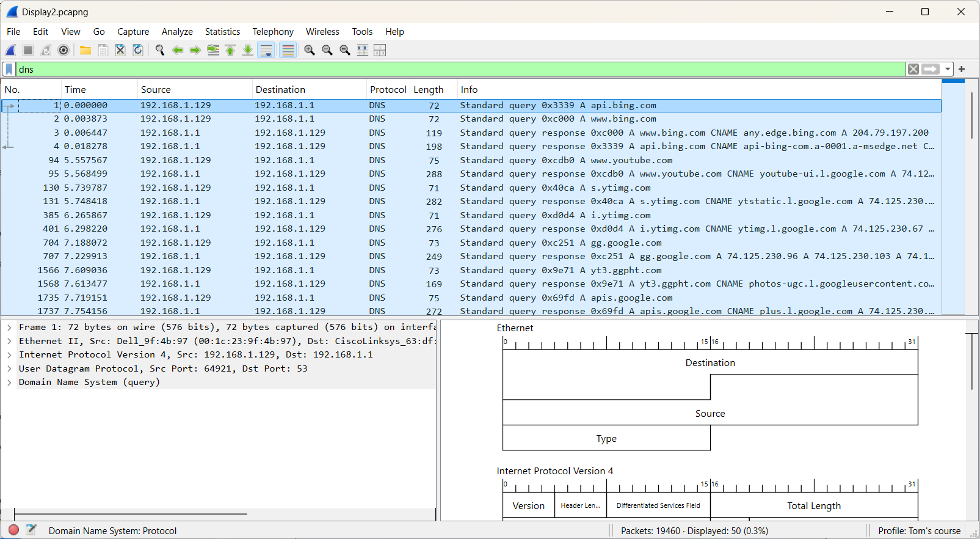Open the Telephony menu

tap(273, 32)
